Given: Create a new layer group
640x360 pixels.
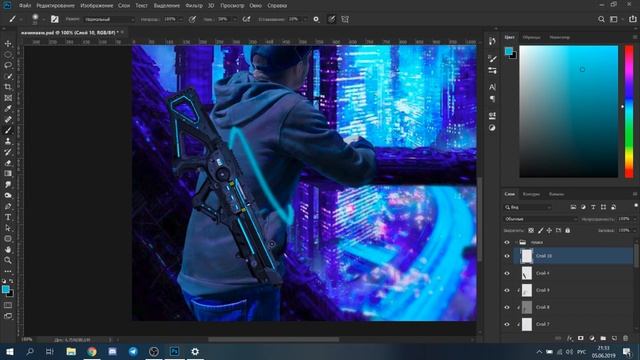Looking at the screenshot, I should tap(603, 338).
